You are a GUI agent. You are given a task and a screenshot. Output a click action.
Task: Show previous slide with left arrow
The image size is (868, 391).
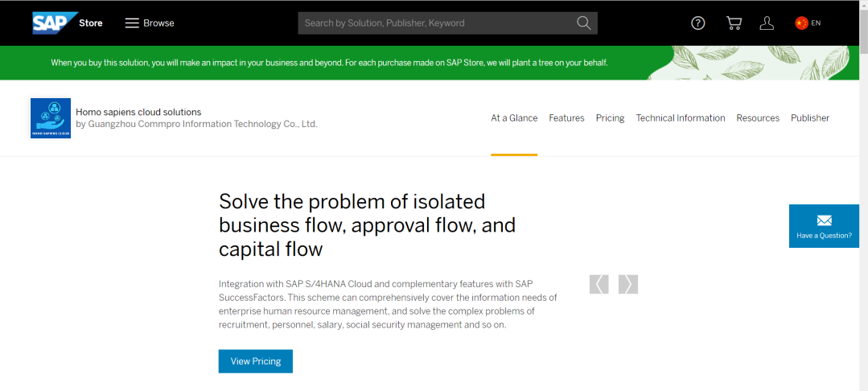[x=599, y=284]
